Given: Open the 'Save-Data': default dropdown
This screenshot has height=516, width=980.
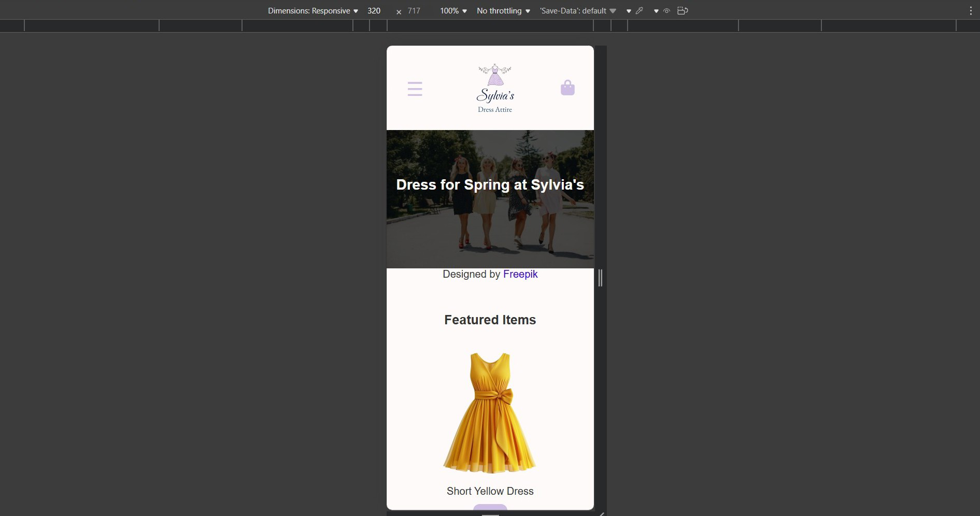Looking at the screenshot, I should point(577,11).
